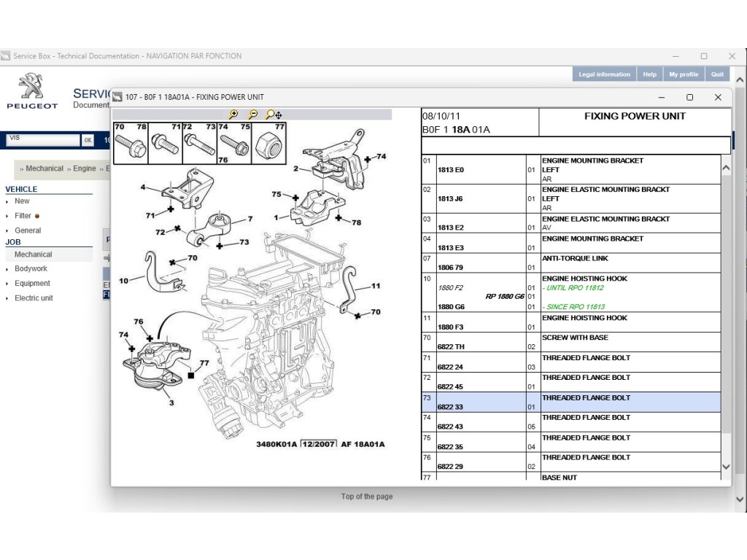Expand the Filter vehicle option
Screen dimensions: 747x560
[x=23, y=216]
